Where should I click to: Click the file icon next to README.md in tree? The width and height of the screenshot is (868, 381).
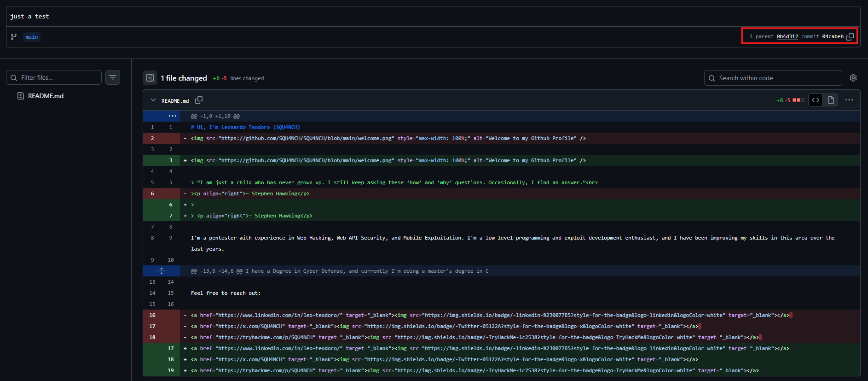(21, 96)
